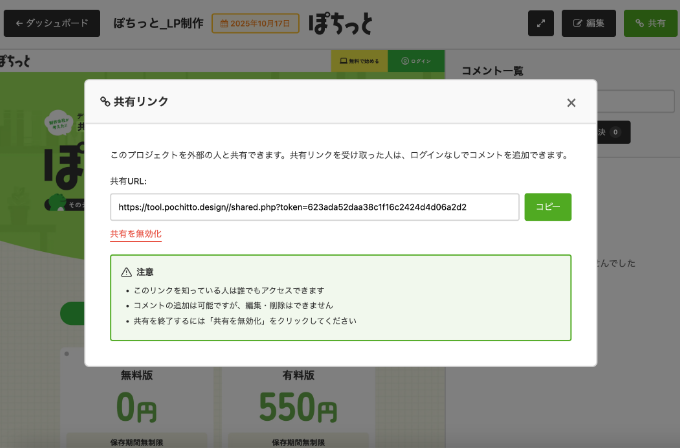Open the 共有 share button
The image size is (680, 448).
pos(649,23)
